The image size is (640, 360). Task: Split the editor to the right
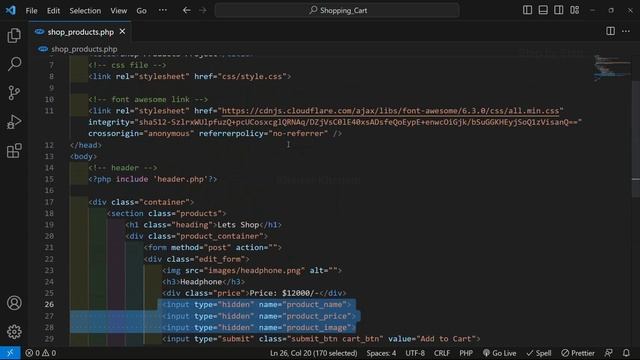point(610,31)
